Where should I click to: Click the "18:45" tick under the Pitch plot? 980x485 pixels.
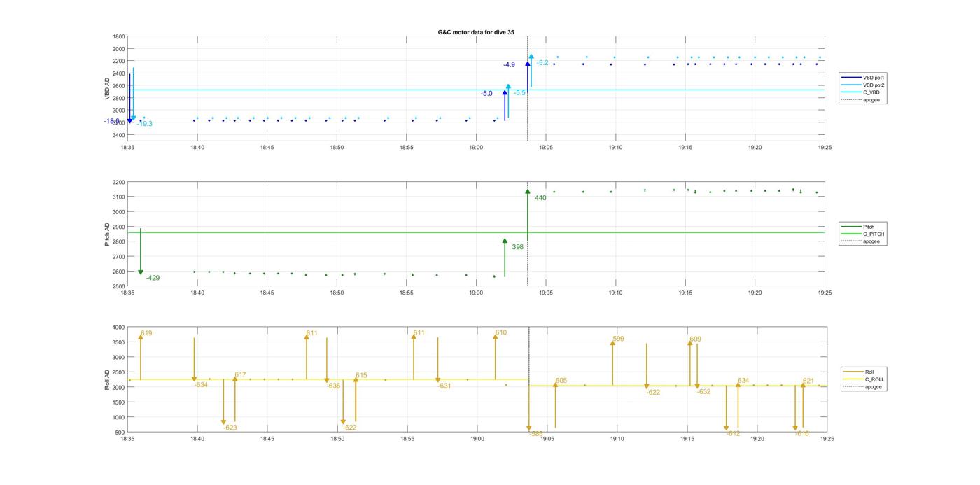[x=267, y=293]
